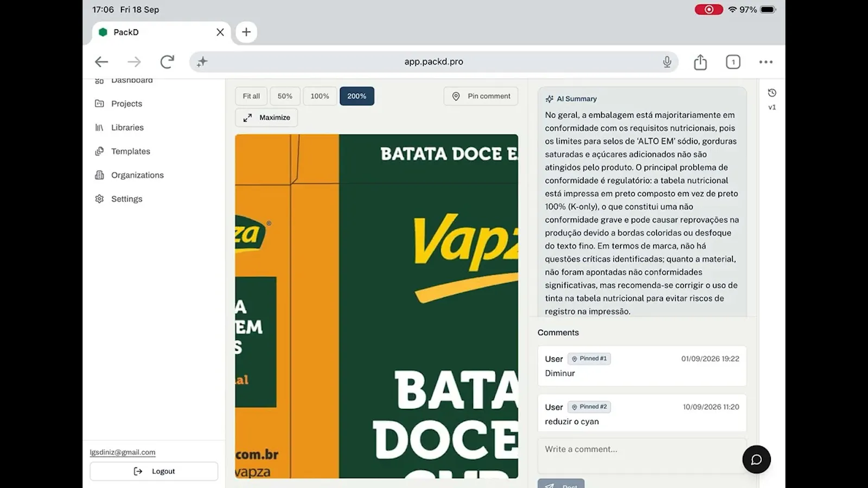
Task: Click the Organizations building icon
Action: pos(99,175)
